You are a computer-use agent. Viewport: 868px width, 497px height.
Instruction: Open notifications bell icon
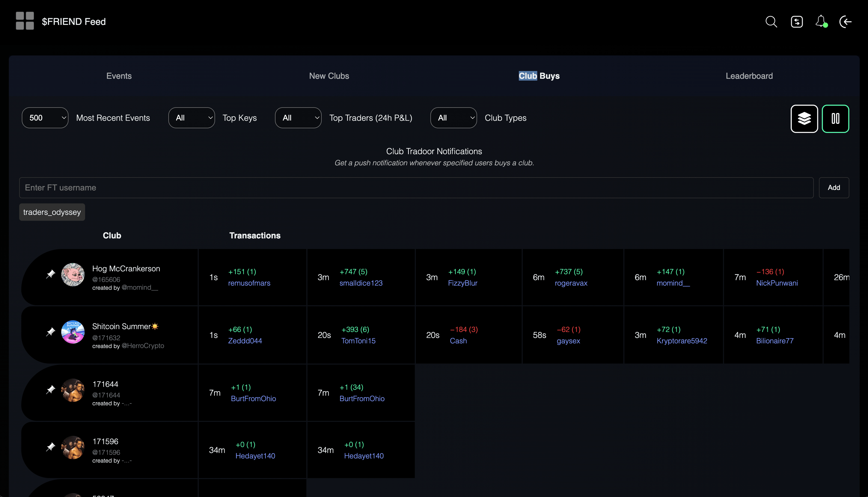coord(821,21)
